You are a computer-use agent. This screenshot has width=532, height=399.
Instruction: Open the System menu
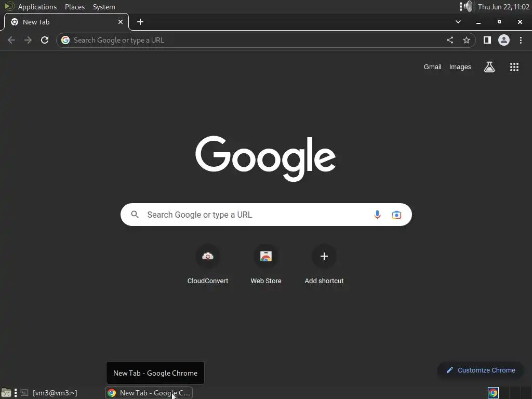(x=104, y=7)
